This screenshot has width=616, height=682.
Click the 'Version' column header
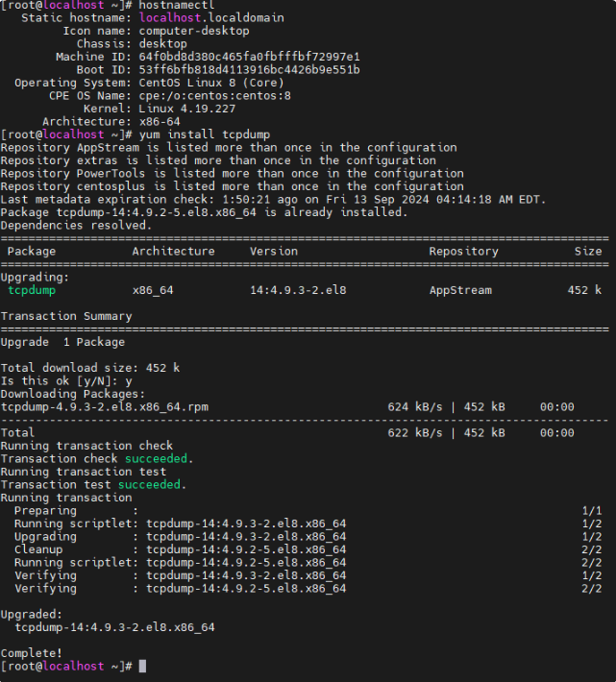[x=274, y=251]
